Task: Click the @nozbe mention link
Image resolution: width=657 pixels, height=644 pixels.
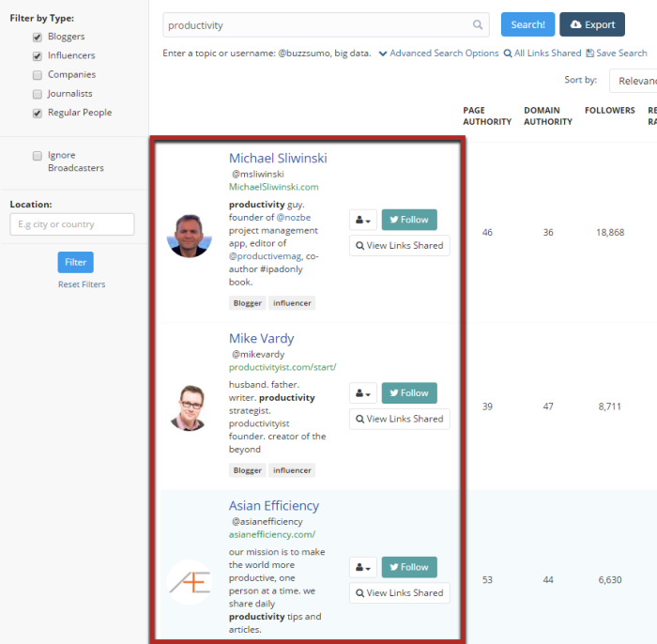Action: point(293,218)
